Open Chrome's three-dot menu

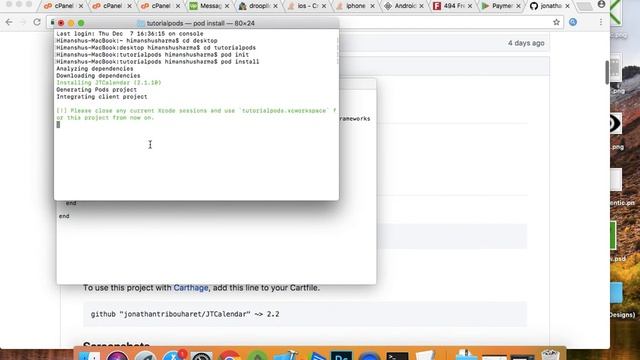pyautogui.click(x=601, y=22)
